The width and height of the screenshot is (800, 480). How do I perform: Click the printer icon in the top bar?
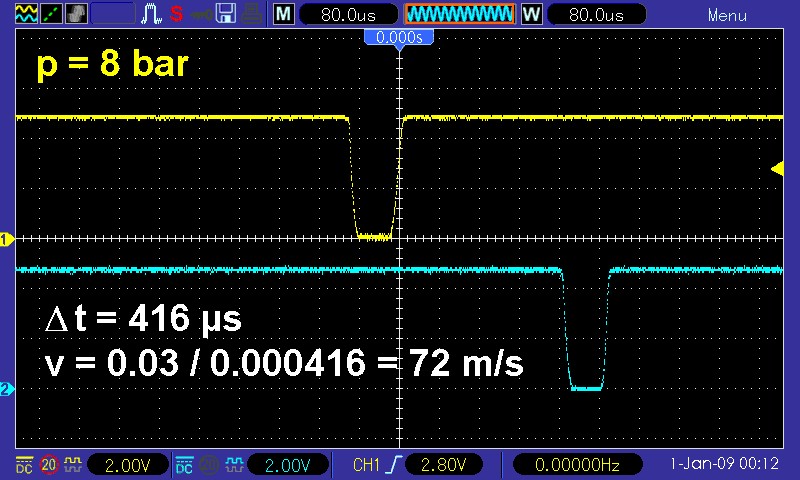(252, 15)
